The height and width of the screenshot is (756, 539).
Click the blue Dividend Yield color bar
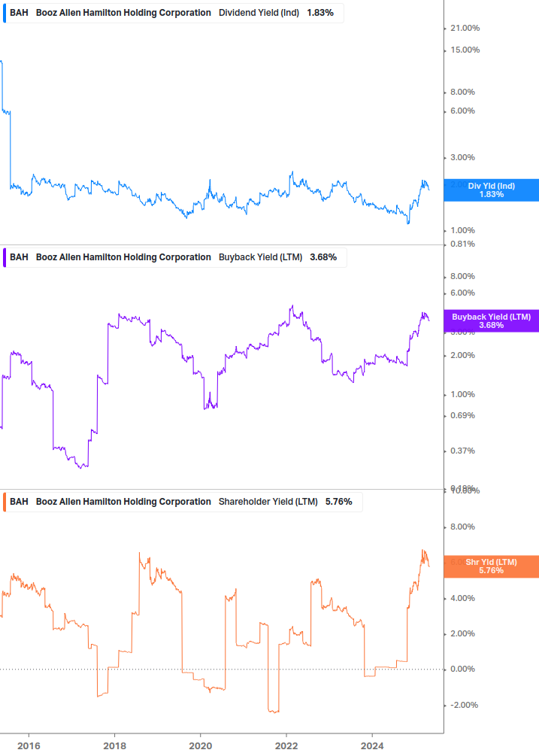[x=5, y=13]
